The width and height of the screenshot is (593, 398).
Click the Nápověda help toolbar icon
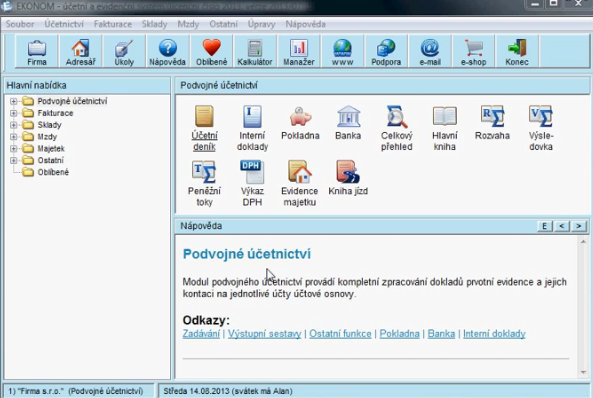click(168, 52)
